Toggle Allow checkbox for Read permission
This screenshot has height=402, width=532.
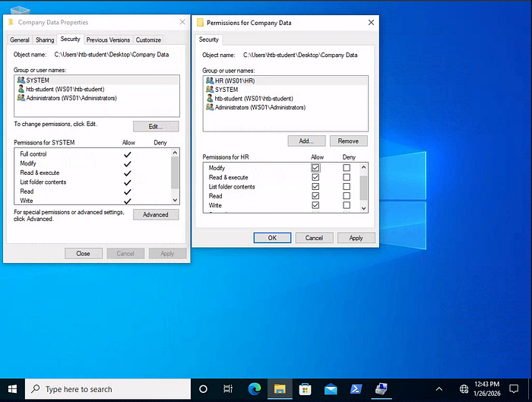coord(315,196)
